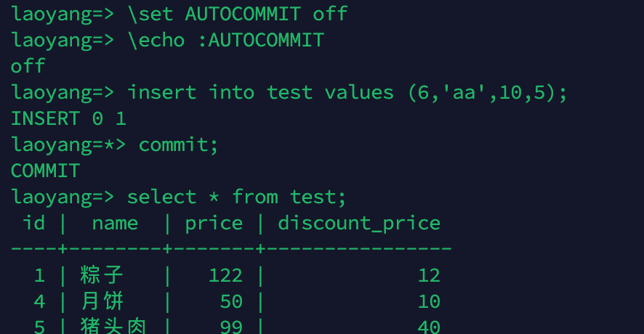The image size is (644, 334).
Task: Click the discount price value 40
Action: (429, 327)
